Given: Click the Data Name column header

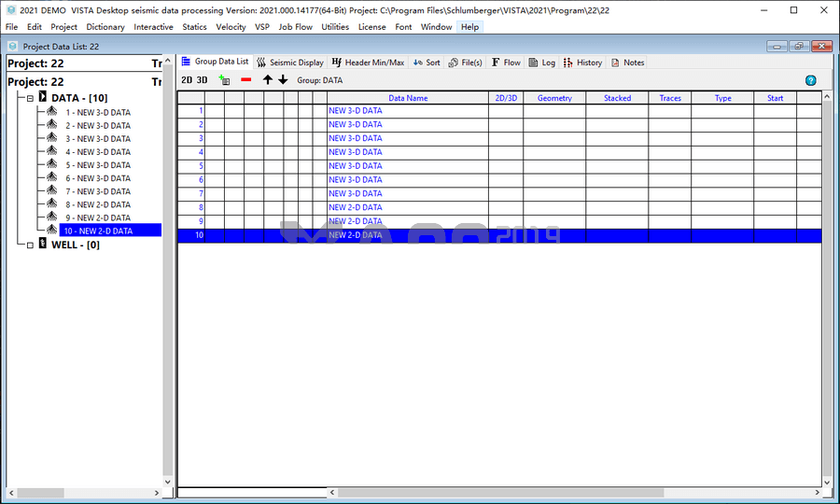Looking at the screenshot, I should click(x=408, y=98).
